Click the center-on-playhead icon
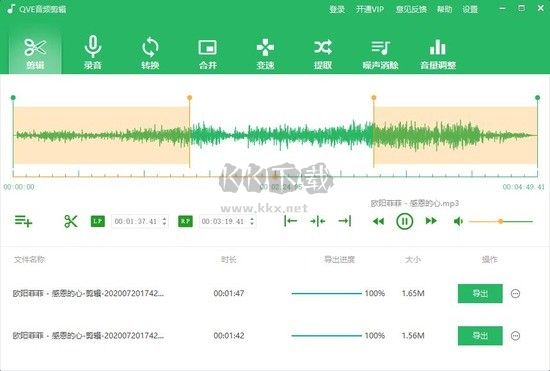Screen dimensions: 550x371 317,221
